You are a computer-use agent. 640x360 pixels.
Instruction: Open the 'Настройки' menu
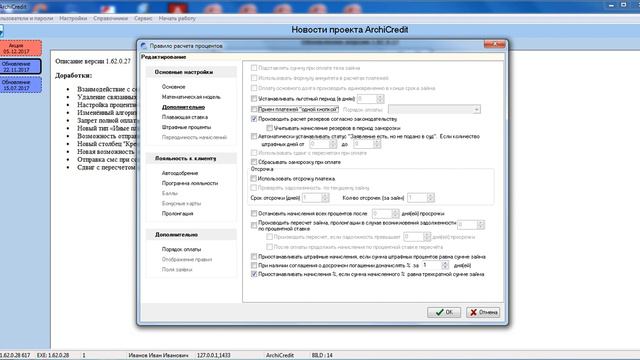[x=73, y=18]
